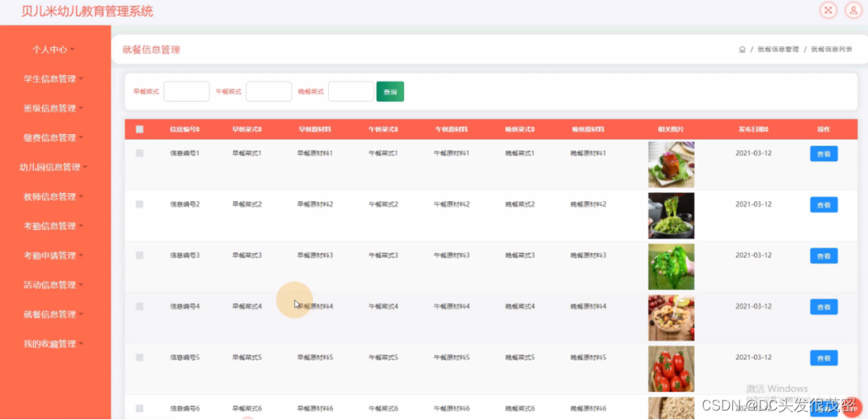This screenshot has height=420, width=868.
Task: Check the checkbox for 信息编号5 row
Action: (x=140, y=357)
